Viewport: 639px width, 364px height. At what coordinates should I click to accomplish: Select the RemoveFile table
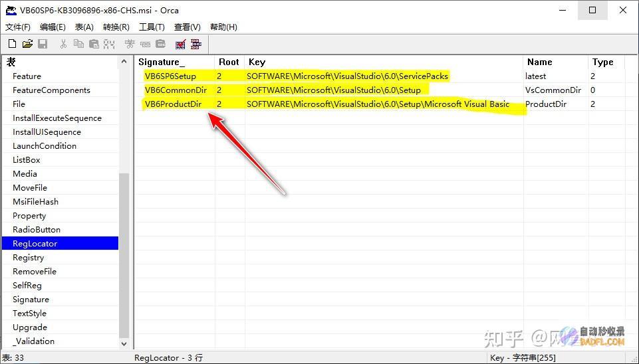click(35, 272)
